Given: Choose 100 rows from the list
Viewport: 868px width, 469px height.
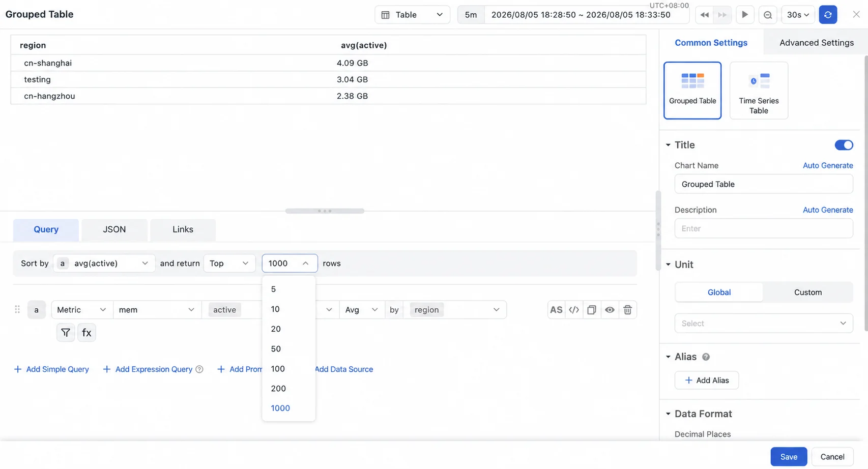Looking at the screenshot, I should pyautogui.click(x=288, y=369).
